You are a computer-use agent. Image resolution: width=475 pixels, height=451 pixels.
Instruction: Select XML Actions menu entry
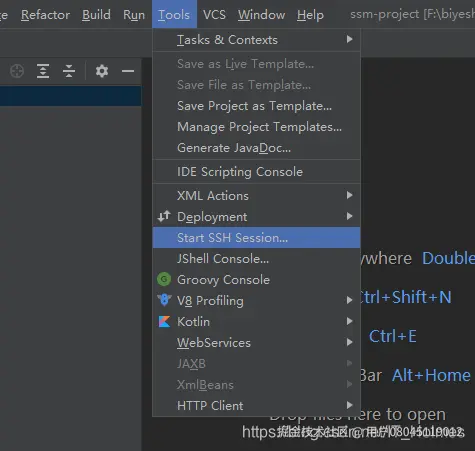[256, 196]
